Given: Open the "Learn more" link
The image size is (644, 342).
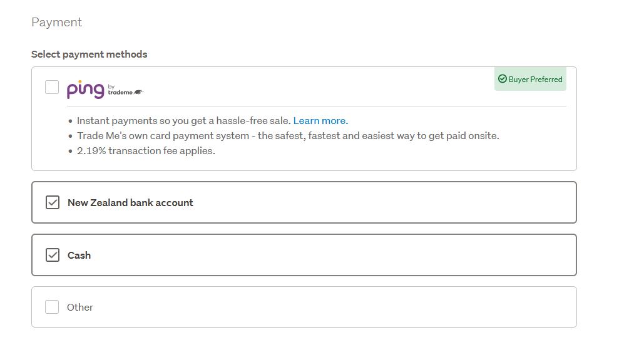Looking at the screenshot, I should 320,121.
